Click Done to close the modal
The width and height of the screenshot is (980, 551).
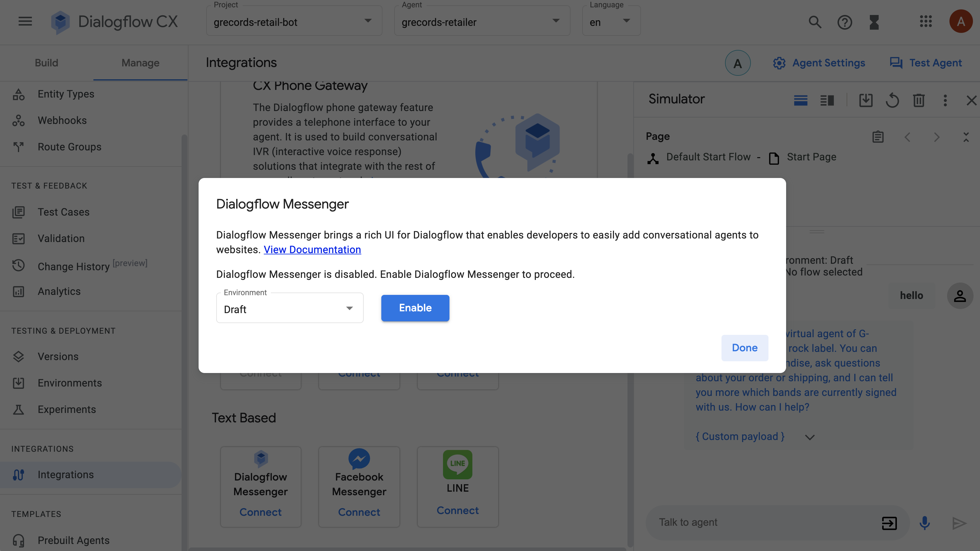pyautogui.click(x=744, y=348)
